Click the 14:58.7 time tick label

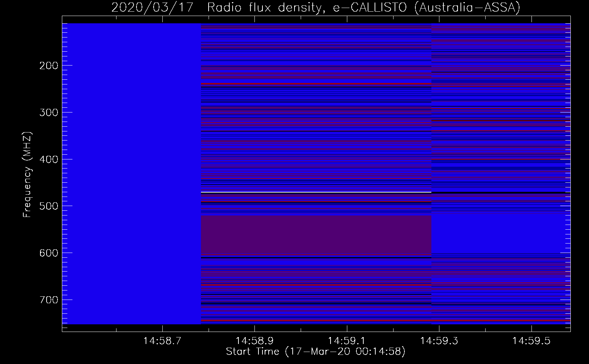[x=162, y=341]
